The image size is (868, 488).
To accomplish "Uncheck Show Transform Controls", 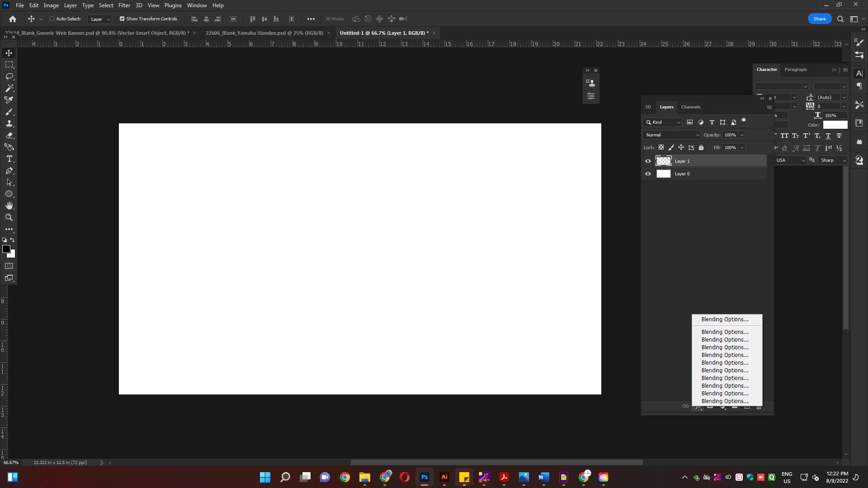I will pos(122,19).
